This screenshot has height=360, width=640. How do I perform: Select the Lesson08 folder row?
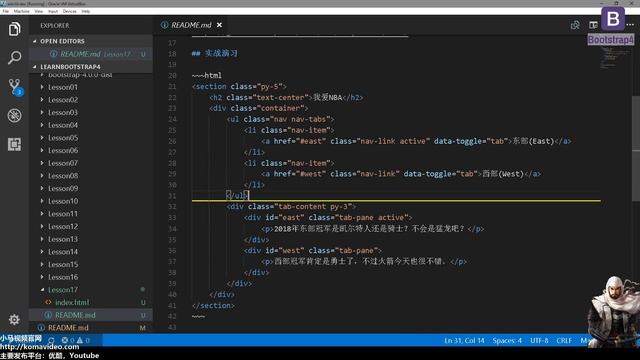(x=91, y=176)
